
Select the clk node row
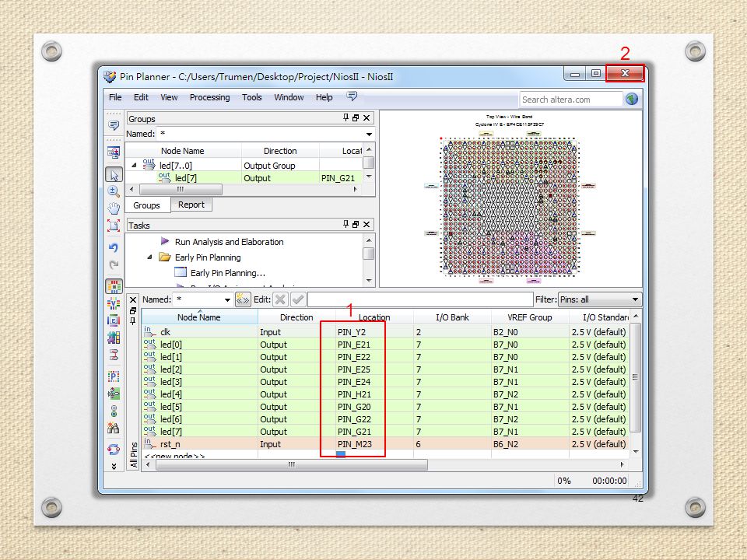[385, 332]
